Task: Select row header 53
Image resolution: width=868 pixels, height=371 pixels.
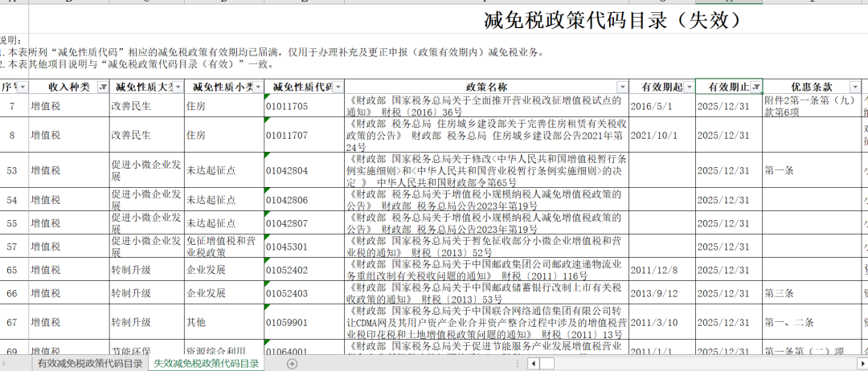Action: click(11, 170)
